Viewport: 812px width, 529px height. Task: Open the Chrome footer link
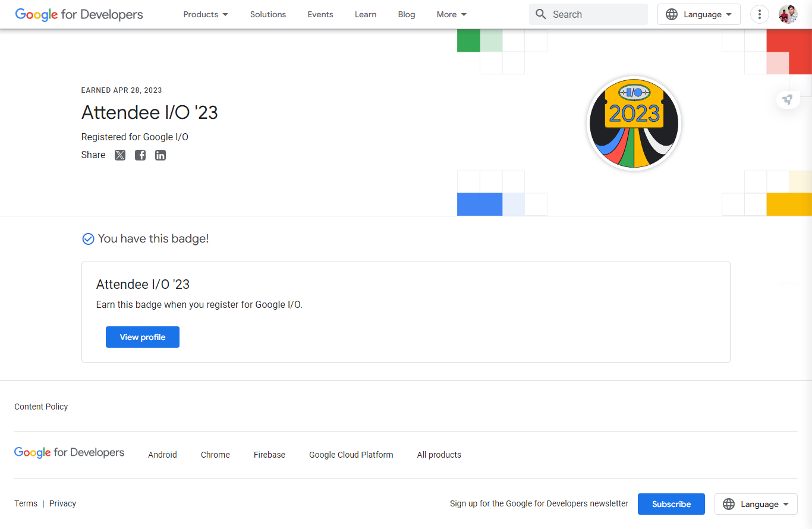215,455
